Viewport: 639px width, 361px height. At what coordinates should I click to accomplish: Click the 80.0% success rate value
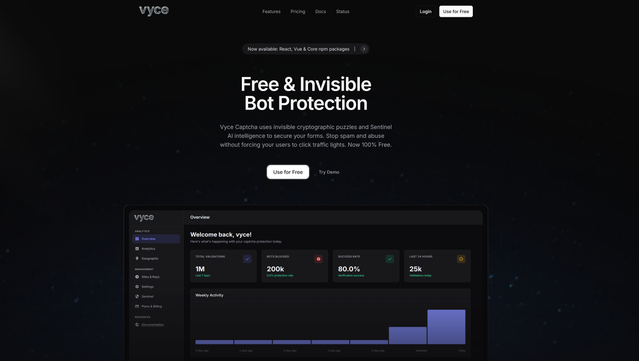pyautogui.click(x=349, y=269)
